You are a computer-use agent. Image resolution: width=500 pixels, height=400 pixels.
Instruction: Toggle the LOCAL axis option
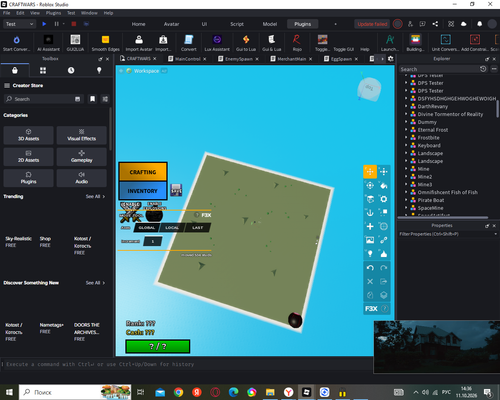pos(172,228)
